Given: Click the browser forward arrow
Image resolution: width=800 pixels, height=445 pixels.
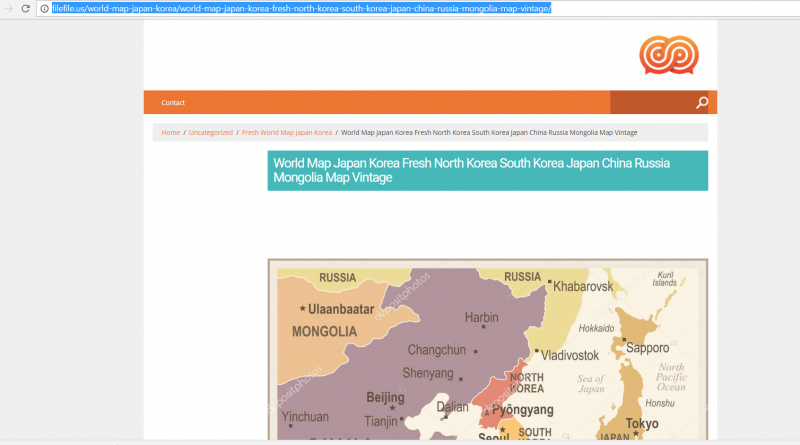Looking at the screenshot, I should 7,8.
